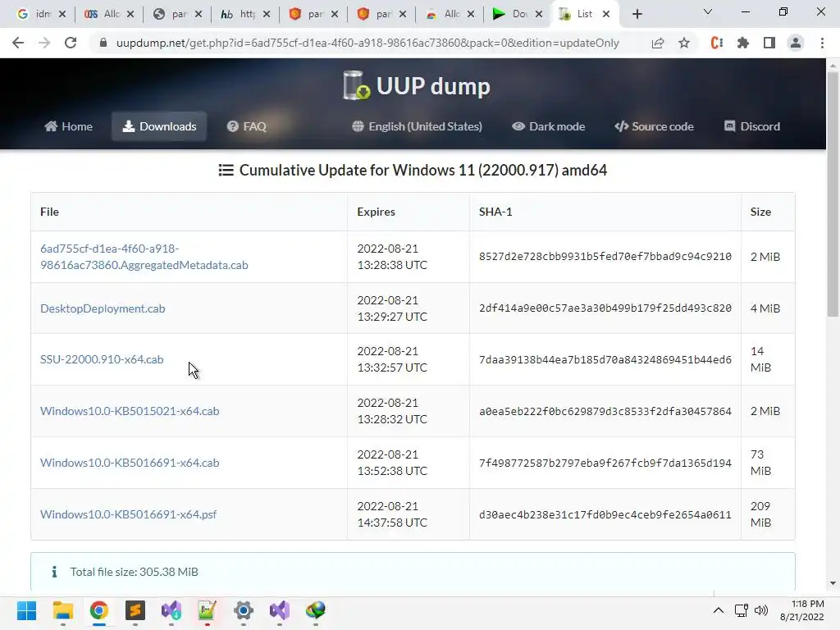Open the Source code link
The image size is (840, 630).
click(x=654, y=126)
